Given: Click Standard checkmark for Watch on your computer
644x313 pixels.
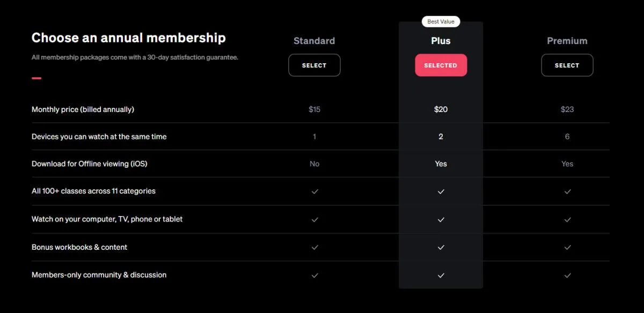Looking at the screenshot, I should coord(315,219).
